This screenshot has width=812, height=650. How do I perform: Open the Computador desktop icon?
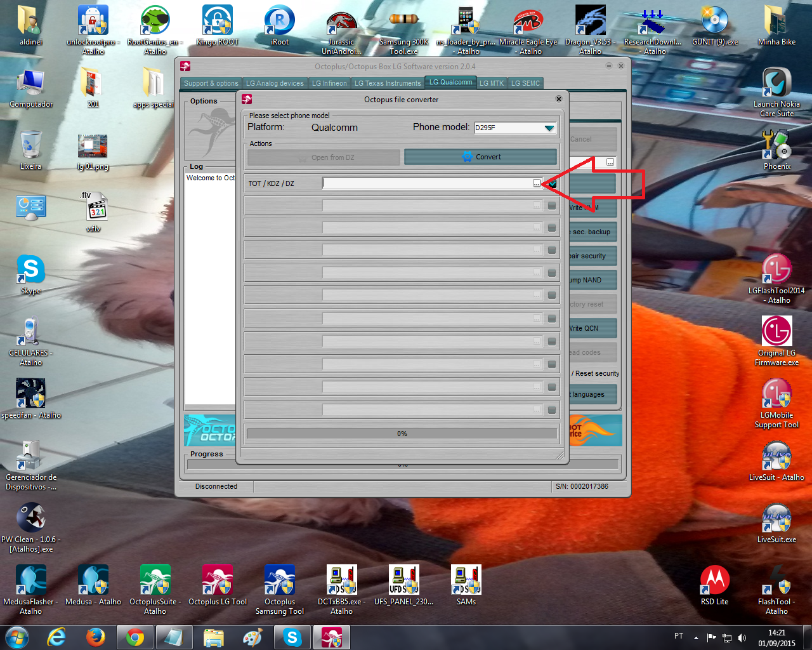pos(31,88)
